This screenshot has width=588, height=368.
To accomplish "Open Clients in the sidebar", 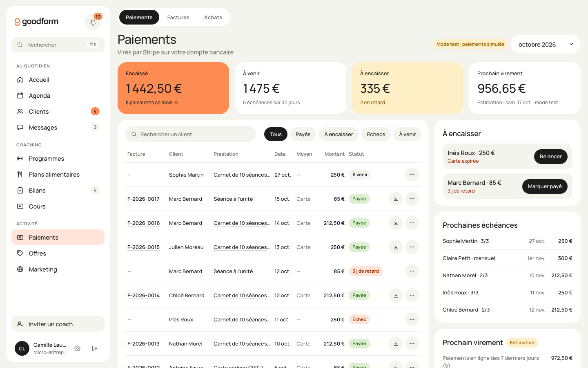I will (x=58, y=112).
